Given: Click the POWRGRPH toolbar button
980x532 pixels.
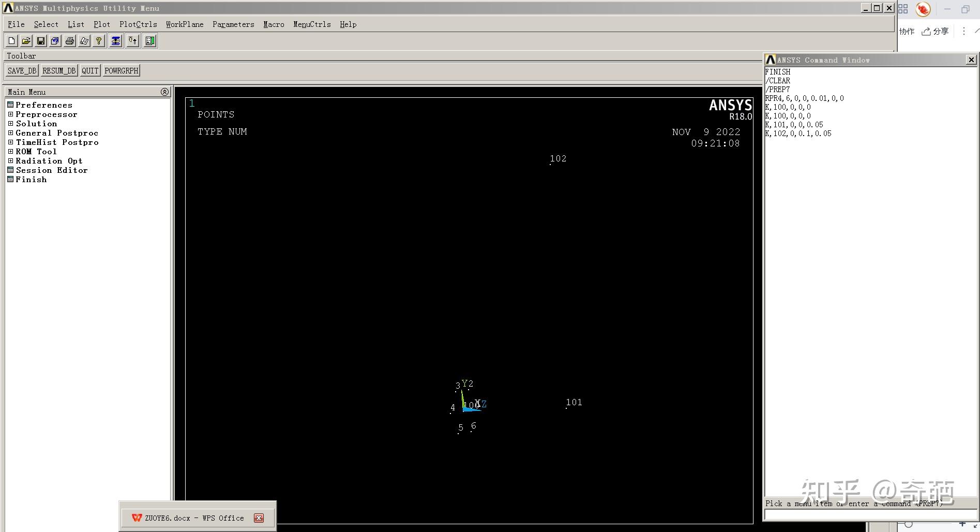Looking at the screenshot, I should click(122, 71).
